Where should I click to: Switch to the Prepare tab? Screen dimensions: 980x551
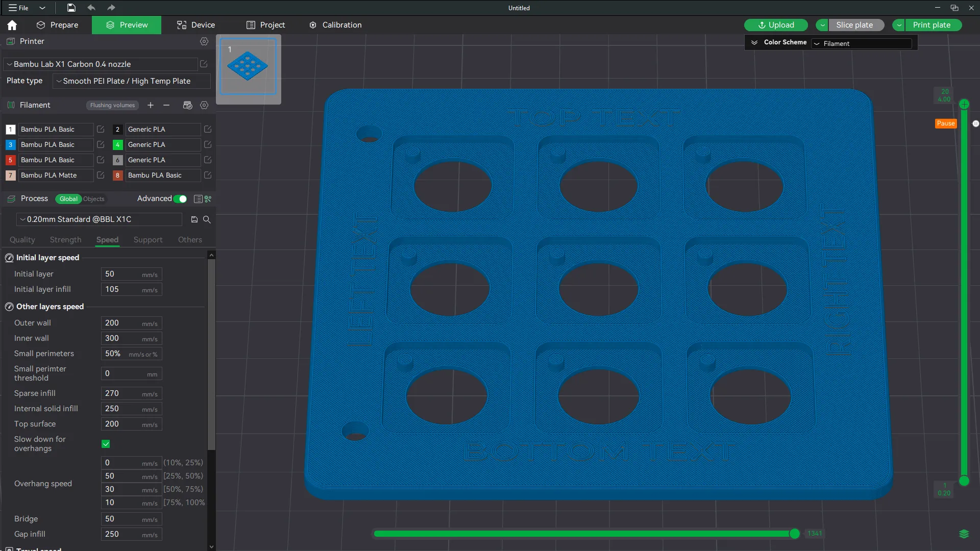(x=57, y=25)
